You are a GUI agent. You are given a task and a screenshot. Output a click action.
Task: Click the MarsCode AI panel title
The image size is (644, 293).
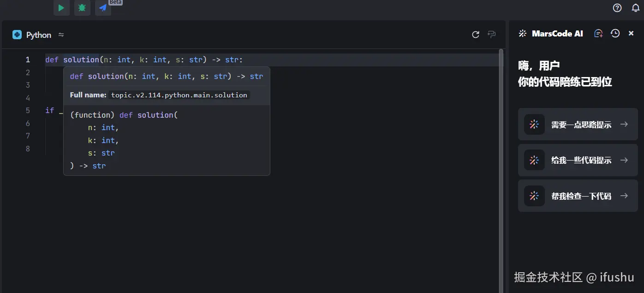point(557,33)
